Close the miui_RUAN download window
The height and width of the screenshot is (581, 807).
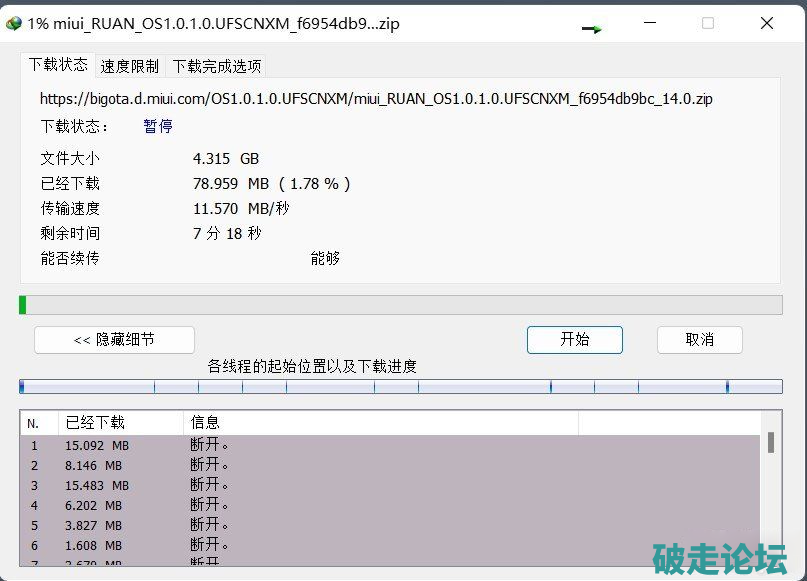pos(766,23)
